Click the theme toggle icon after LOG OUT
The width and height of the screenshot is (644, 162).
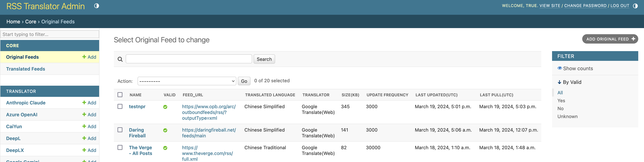[x=635, y=6]
